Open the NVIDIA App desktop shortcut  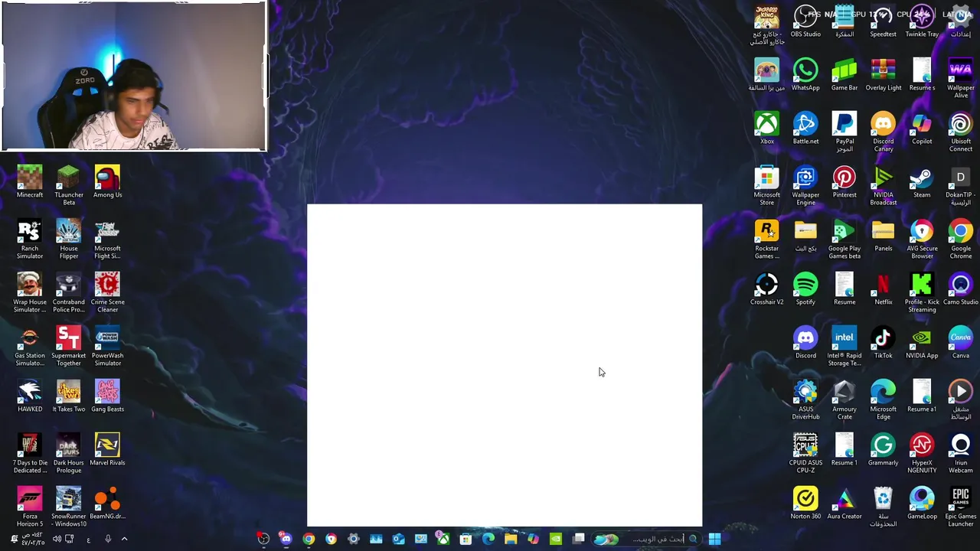click(x=922, y=343)
